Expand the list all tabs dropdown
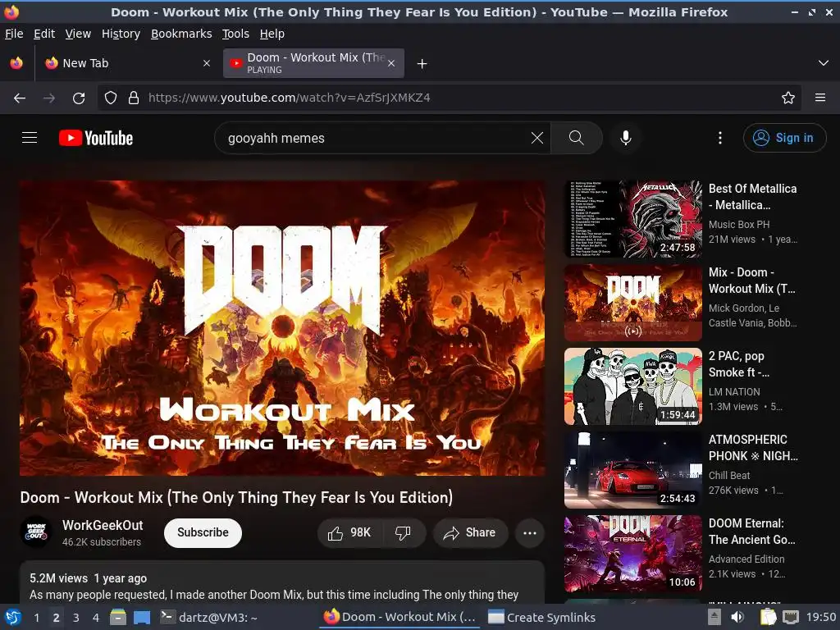 824,63
